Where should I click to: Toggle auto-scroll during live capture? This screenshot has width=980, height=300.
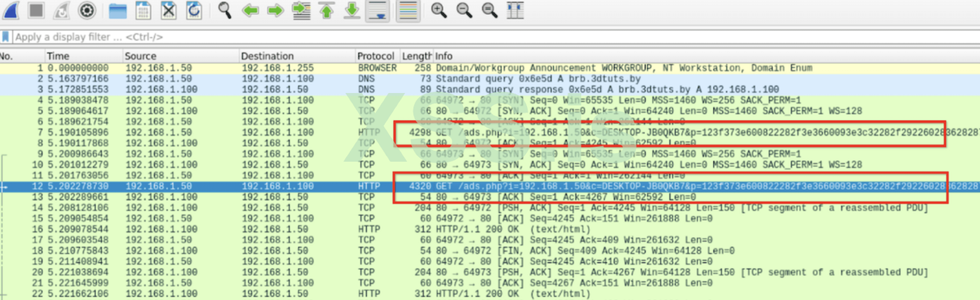click(x=377, y=10)
